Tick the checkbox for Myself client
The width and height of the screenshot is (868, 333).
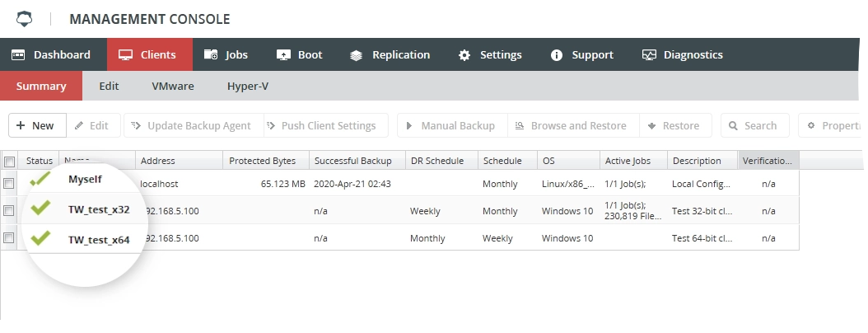pyautogui.click(x=9, y=184)
